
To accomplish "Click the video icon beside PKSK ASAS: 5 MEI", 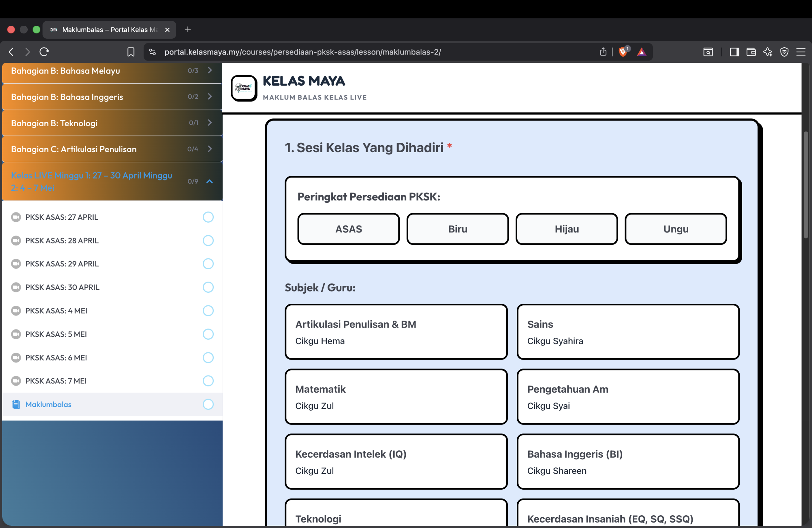I will pos(16,334).
